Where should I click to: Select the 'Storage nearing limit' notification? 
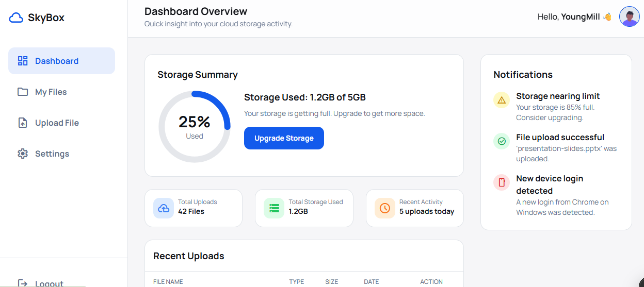[558, 96]
